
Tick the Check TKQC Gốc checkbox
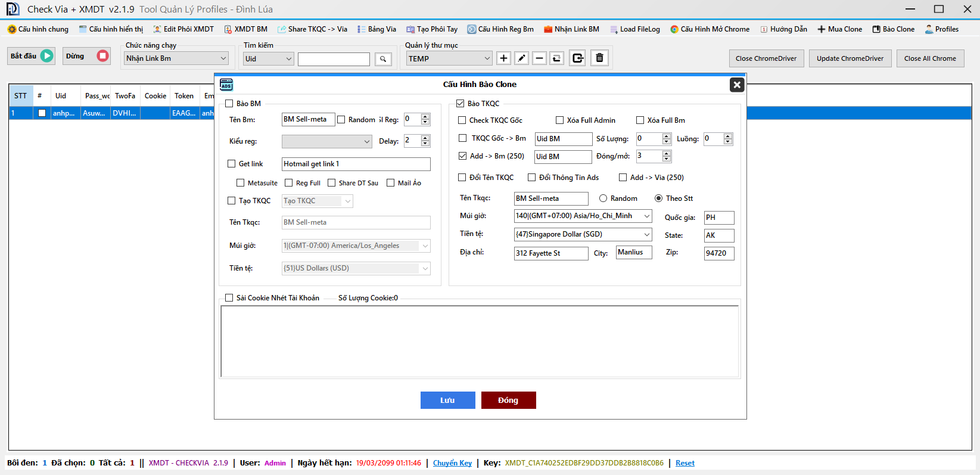click(x=462, y=120)
